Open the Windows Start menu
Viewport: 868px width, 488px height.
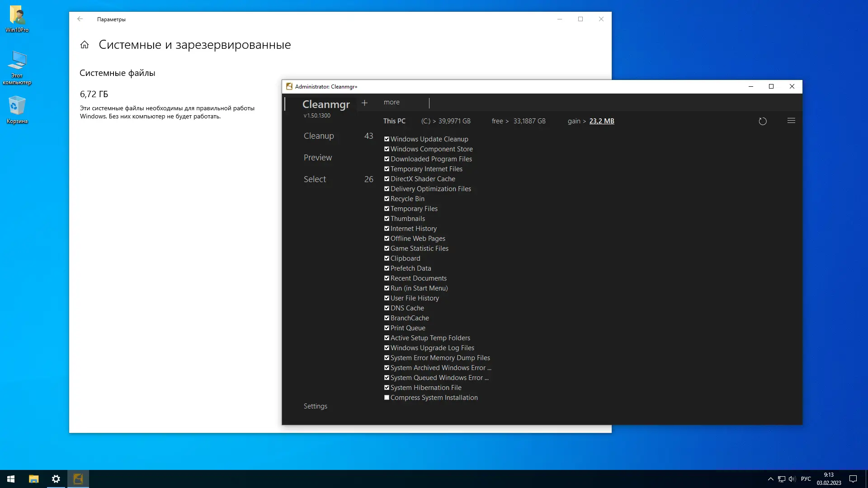click(11, 479)
